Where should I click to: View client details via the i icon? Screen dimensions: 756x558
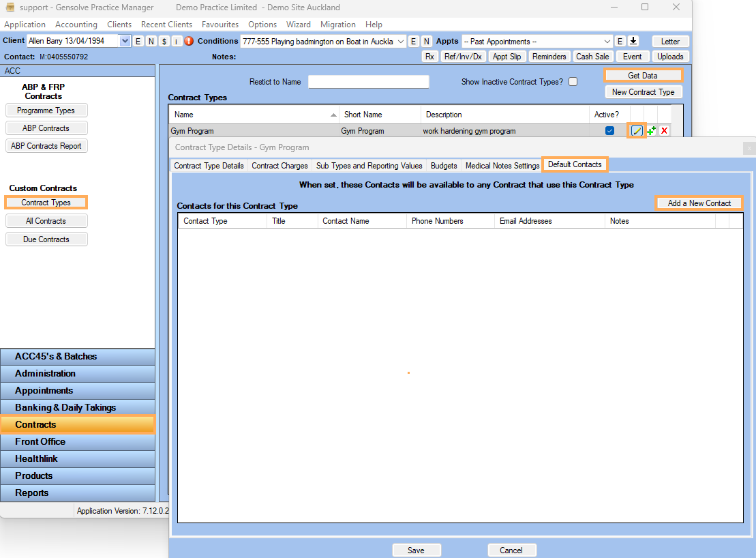[176, 41]
